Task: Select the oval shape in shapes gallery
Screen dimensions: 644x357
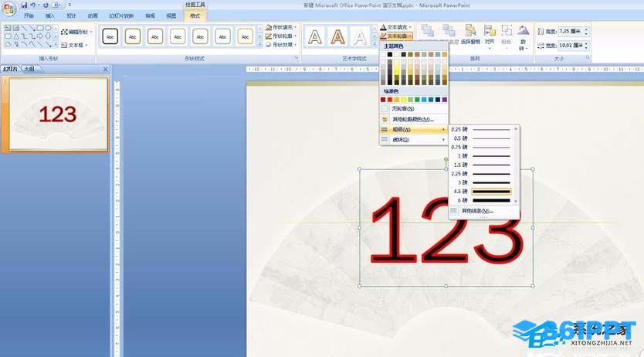Action: 48,28
